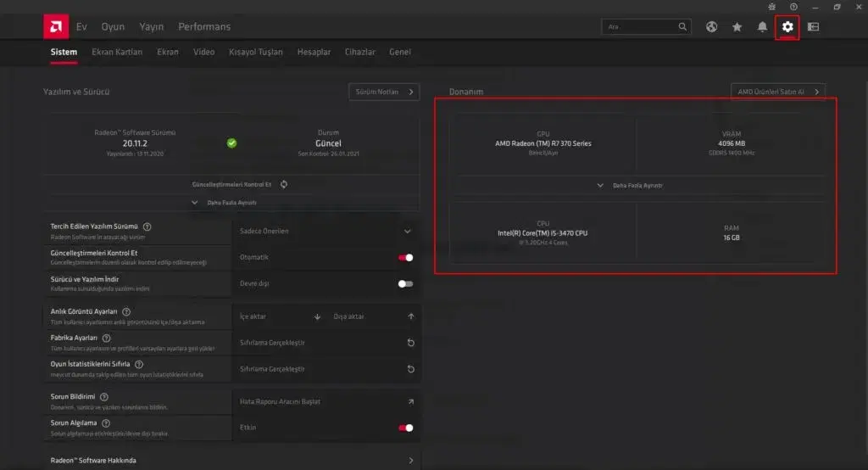Switch to the Sistem tab

point(64,52)
